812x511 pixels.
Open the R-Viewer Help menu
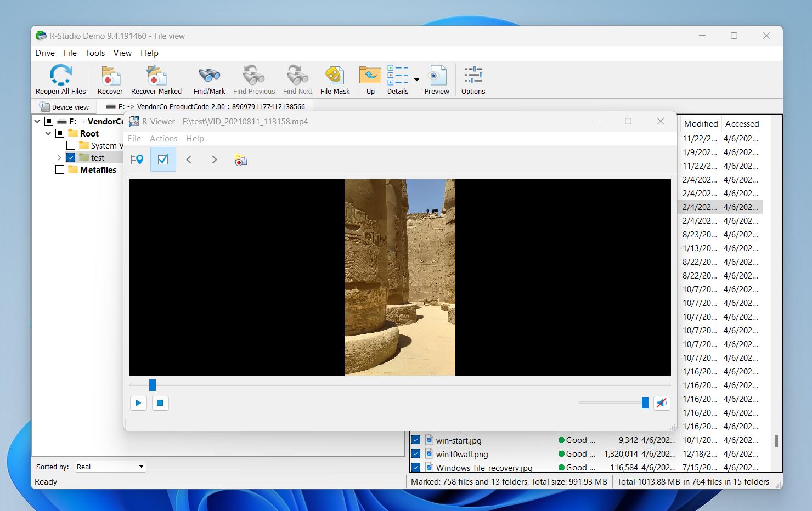pos(195,139)
